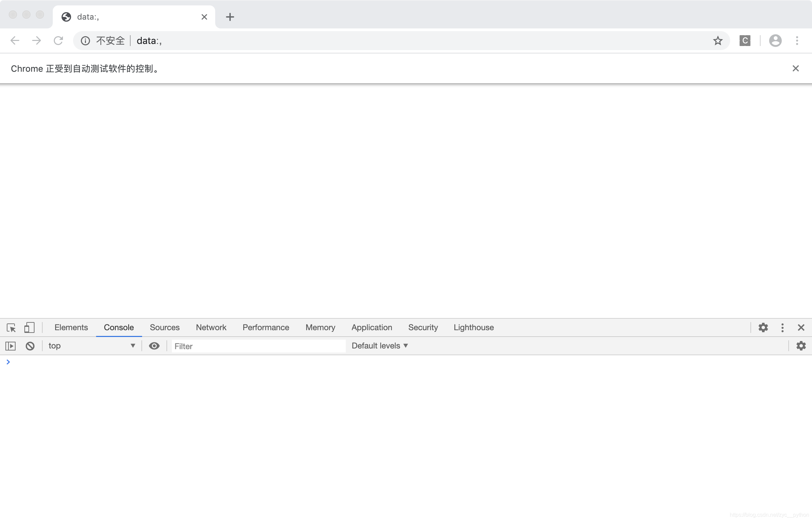The image size is (812, 521).
Task: Open DevTools three-dot customize menu
Action: pyautogui.click(x=782, y=327)
